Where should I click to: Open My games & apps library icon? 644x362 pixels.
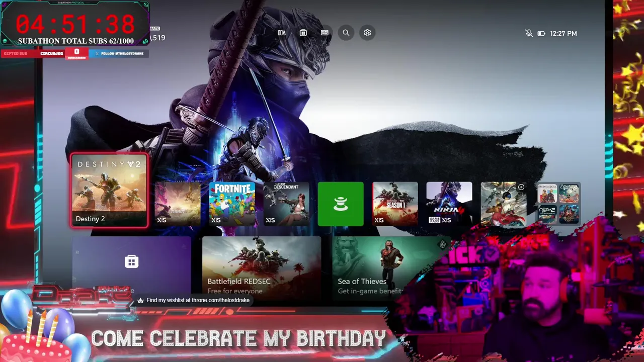coord(282,33)
